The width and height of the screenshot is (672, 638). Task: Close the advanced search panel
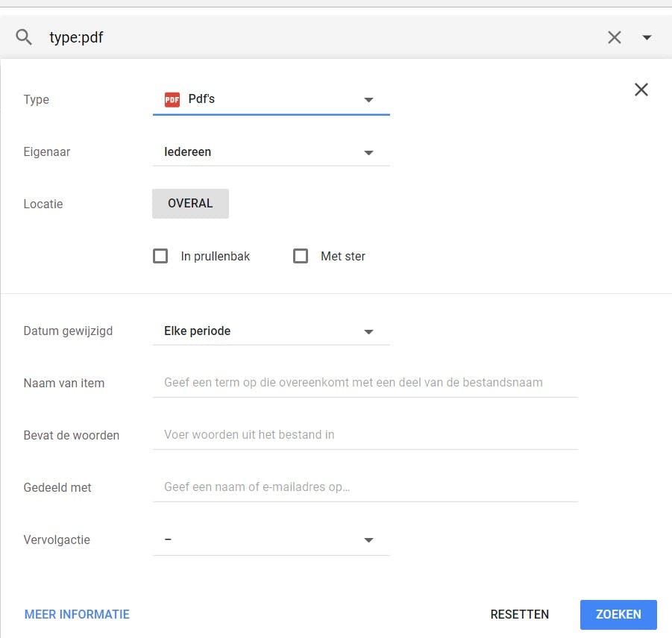641,90
